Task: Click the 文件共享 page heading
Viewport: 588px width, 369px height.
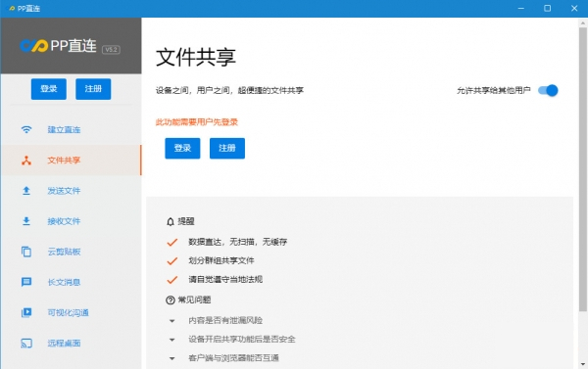Action: (x=196, y=58)
